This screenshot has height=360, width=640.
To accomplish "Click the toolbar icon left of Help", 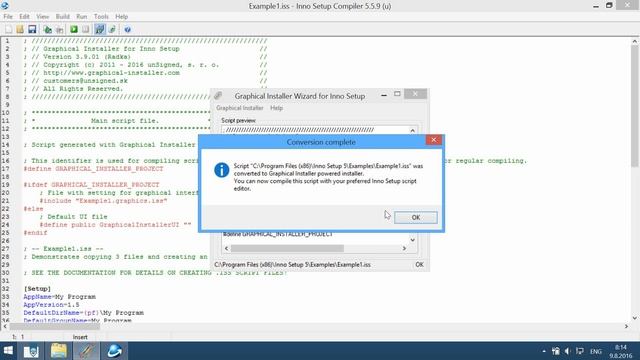I will coord(112,29).
